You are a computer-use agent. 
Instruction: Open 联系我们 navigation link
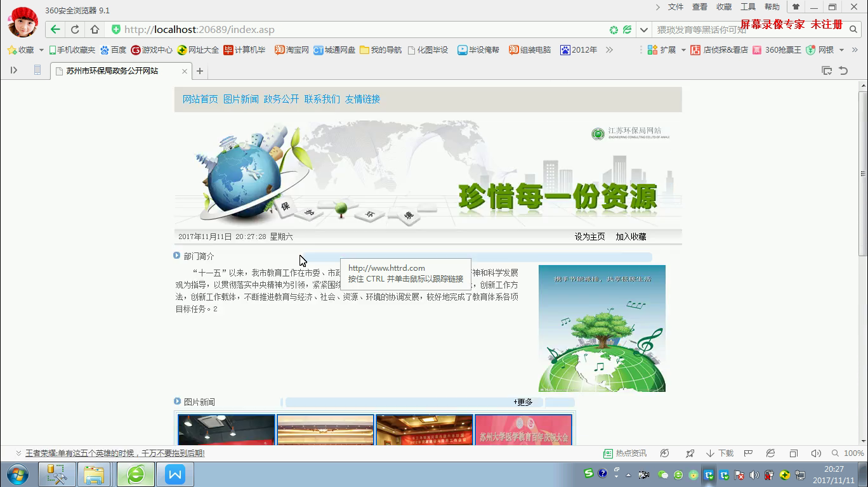pos(322,99)
